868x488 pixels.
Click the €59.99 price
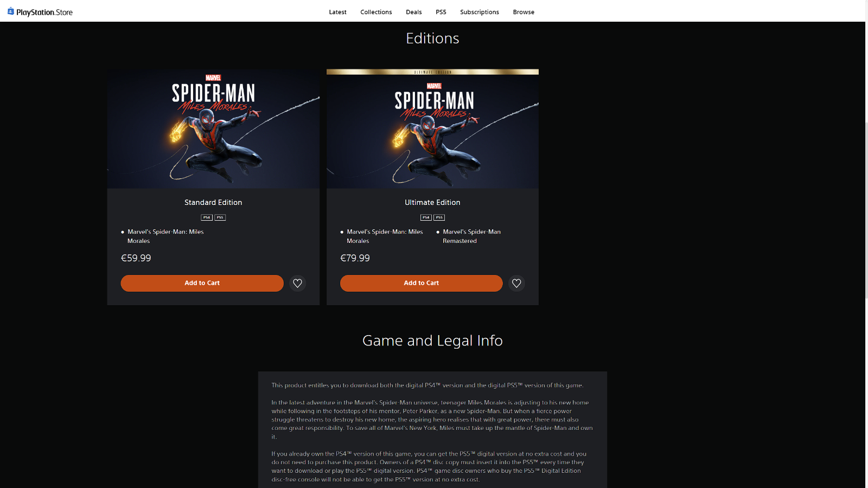coord(136,258)
